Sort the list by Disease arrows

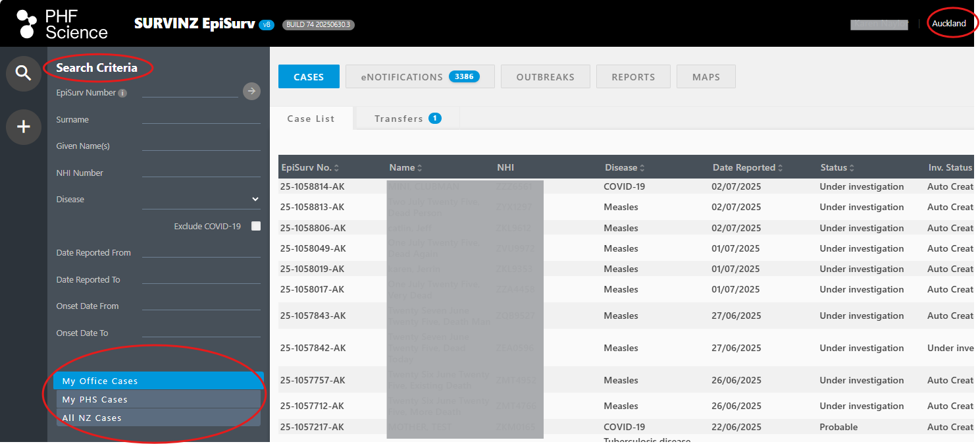click(x=642, y=168)
